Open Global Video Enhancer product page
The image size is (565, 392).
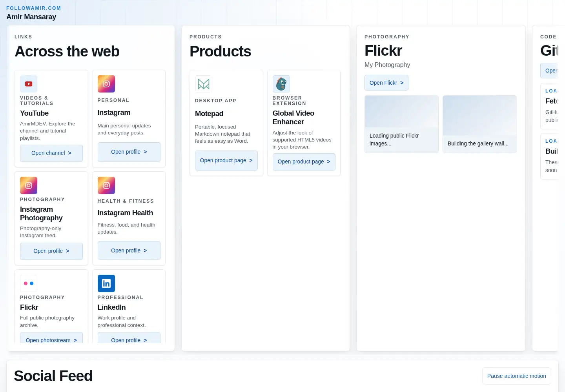click(x=304, y=162)
